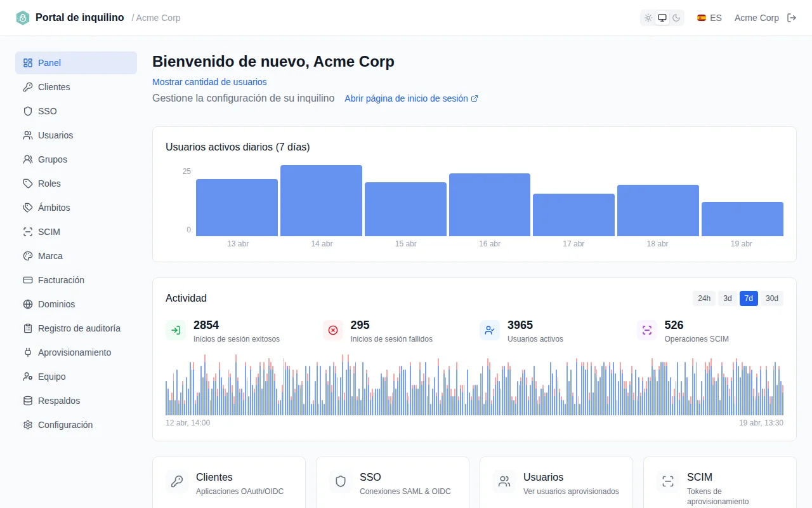
Task: Switch to dark theme moon icon
Action: tap(676, 18)
